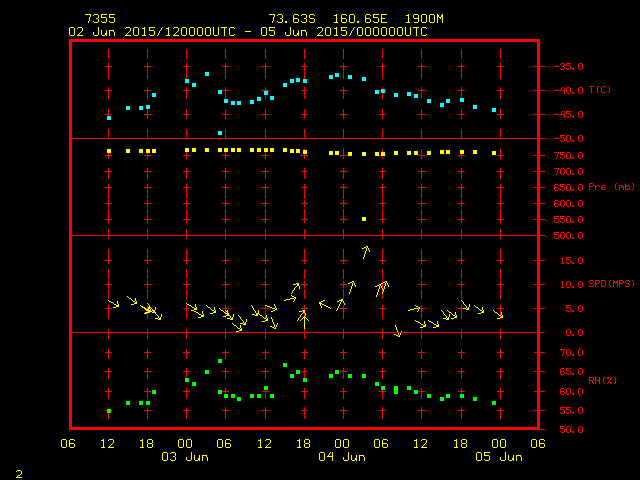Click the 70.0 humidity tick label

(568, 353)
